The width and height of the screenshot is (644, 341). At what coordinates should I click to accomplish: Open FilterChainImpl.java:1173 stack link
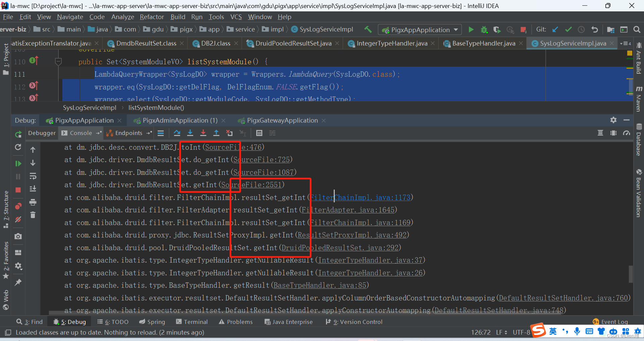click(x=360, y=197)
